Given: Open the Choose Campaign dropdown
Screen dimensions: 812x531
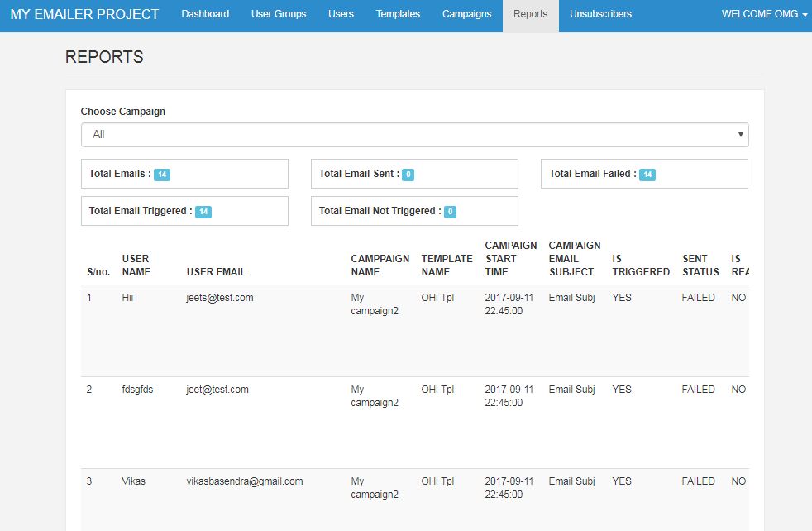Looking at the screenshot, I should tap(414, 135).
